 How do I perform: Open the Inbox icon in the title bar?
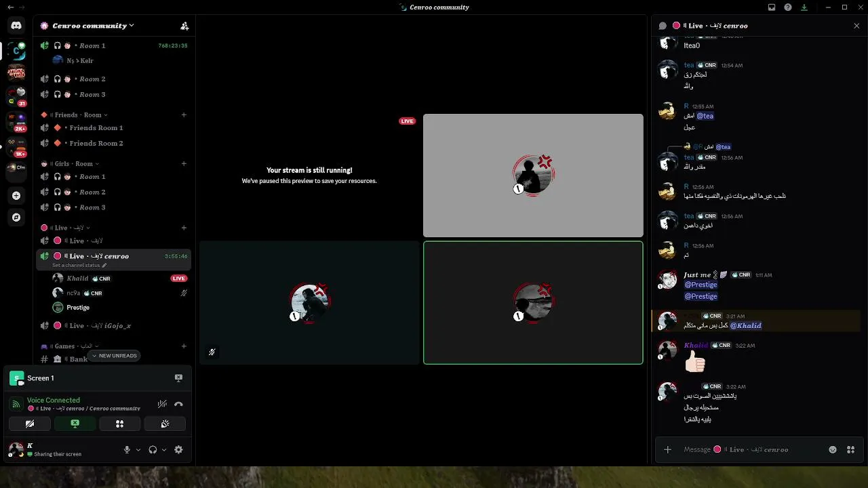pyautogui.click(x=772, y=7)
